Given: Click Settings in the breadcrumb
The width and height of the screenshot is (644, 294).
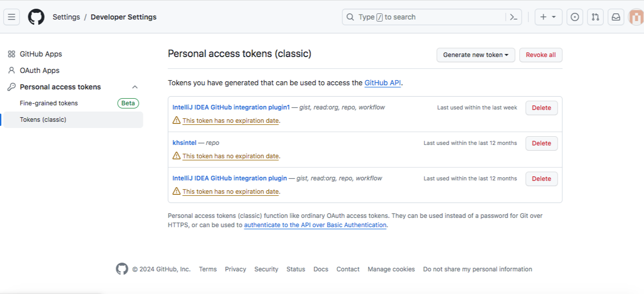Looking at the screenshot, I should point(66,17).
